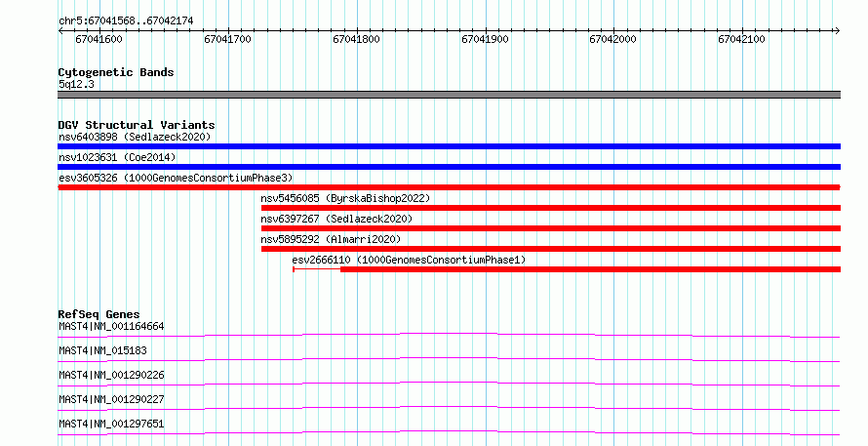This screenshot has height=446, width=868.
Task: Select the blue bar for nsv1023631
Action: (x=449, y=167)
